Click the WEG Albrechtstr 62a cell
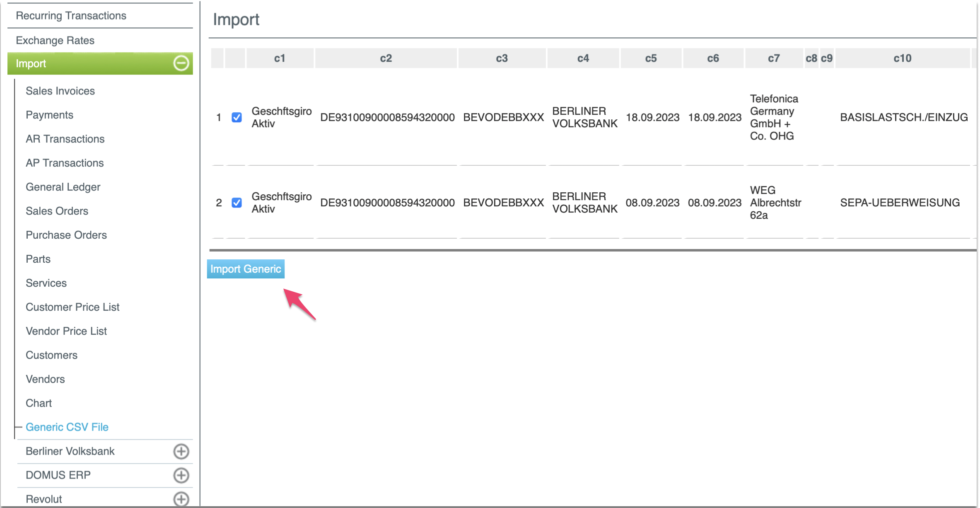 pos(775,203)
